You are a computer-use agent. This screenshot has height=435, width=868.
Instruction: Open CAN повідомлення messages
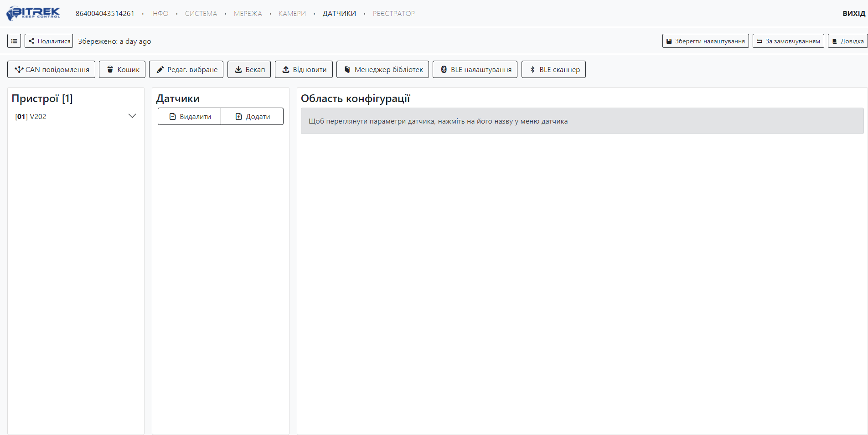(52, 69)
